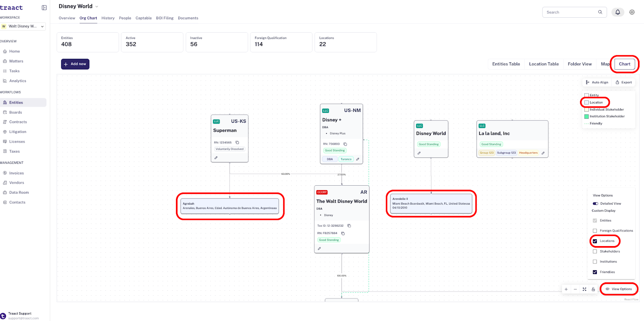Open Contracts from the sidebar
644x321 pixels.
tap(18, 122)
